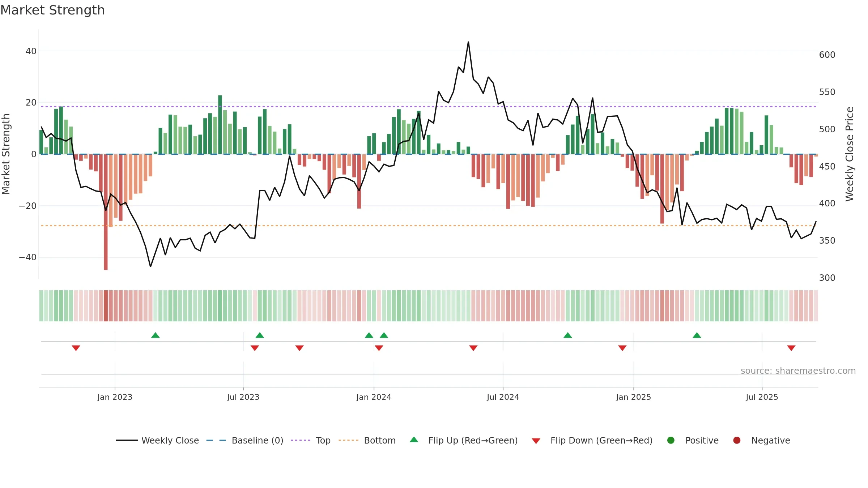The image size is (868, 488).
Task: Select the Flip Down marker between Jul 2023 and Jan 2024
Action: 299,348
